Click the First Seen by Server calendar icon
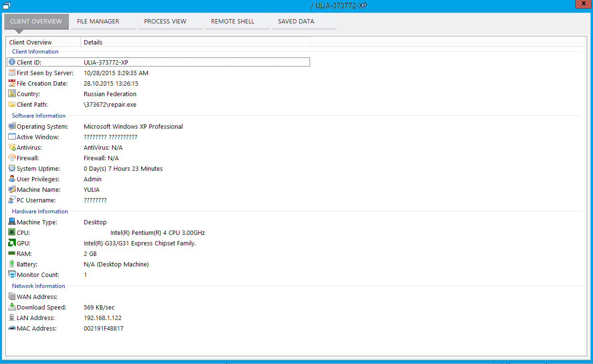The image size is (593, 364). click(x=12, y=73)
